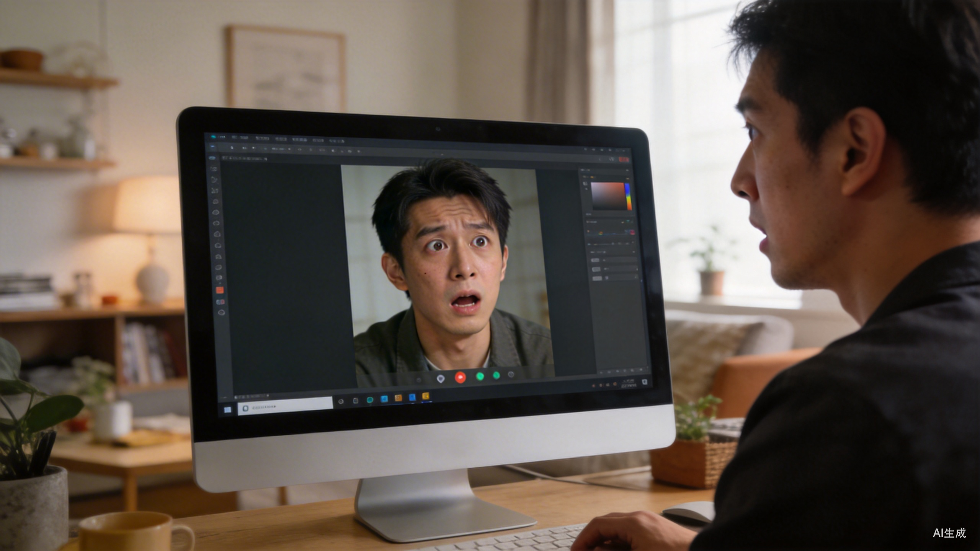
Task: Open the third dropdown field in right panel
Action: (621, 278)
